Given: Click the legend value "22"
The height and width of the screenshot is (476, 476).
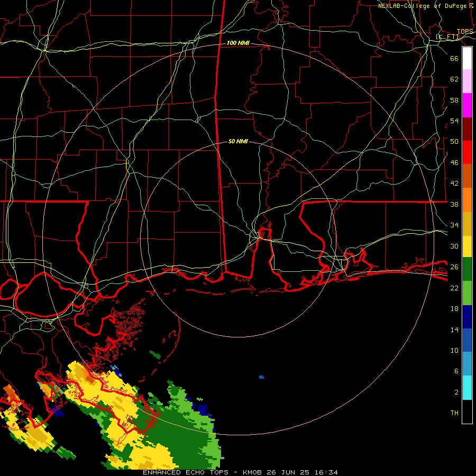Looking at the screenshot, I should [x=454, y=288].
